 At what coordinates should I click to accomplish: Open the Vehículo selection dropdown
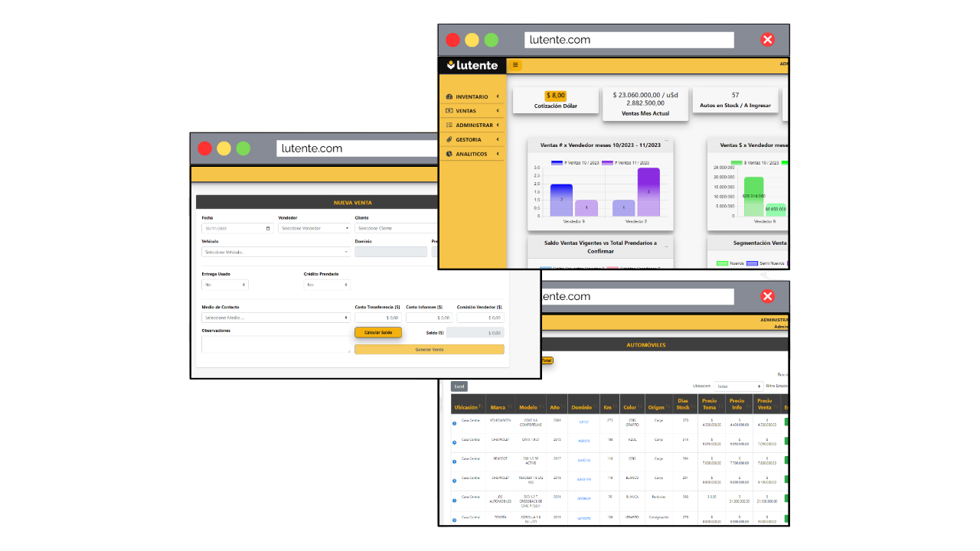click(276, 252)
